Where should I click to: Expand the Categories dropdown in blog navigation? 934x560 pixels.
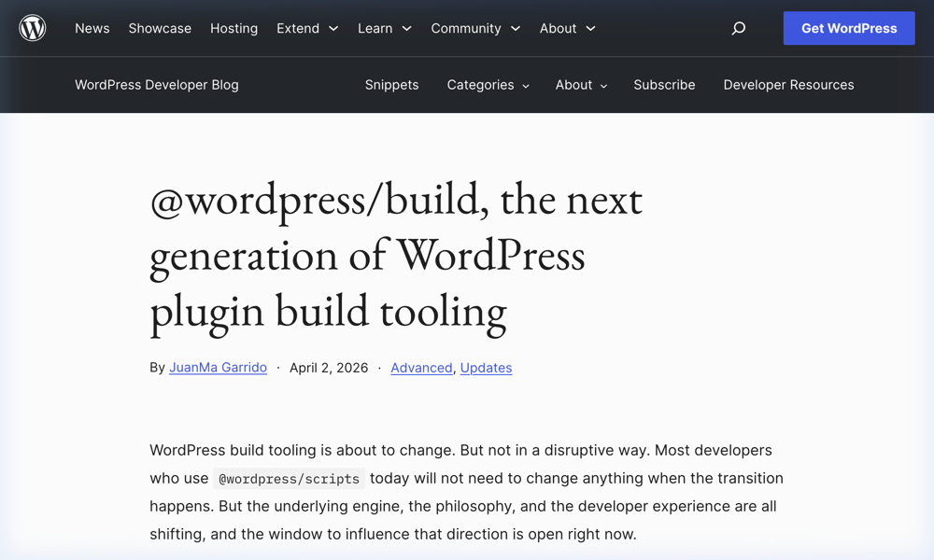click(x=488, y=85)
